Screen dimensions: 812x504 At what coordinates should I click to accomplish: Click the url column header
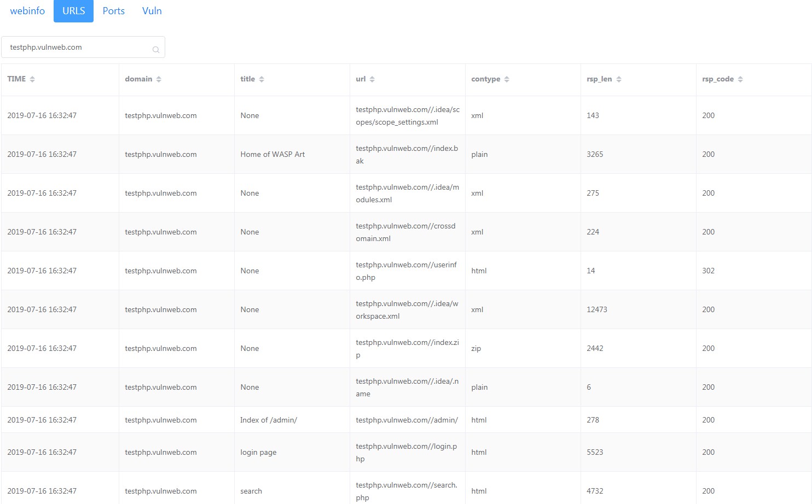[408, 79]
